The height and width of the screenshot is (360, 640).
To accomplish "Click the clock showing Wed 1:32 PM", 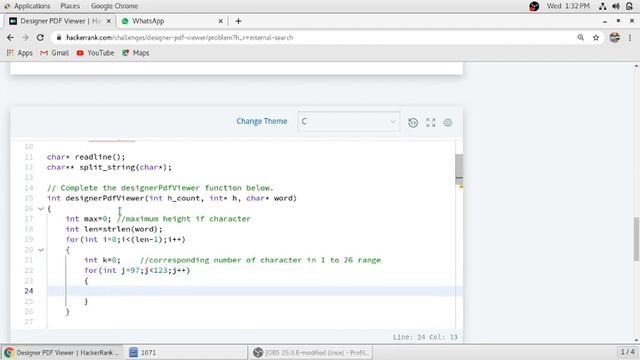I will pyautogui.click(x=568, y=6).
